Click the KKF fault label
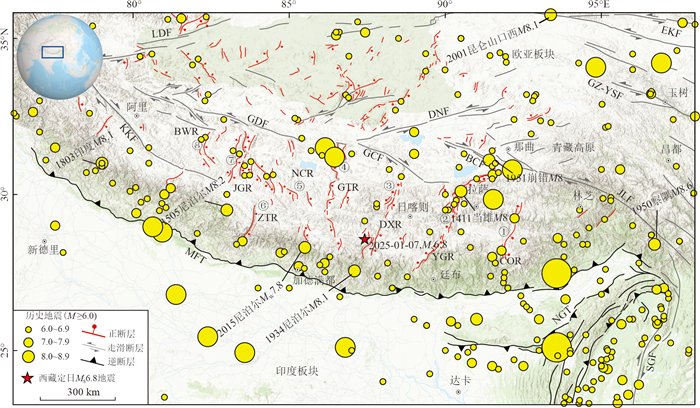The height and width of the screenshot is (408, 700). [x=127, y=133]
